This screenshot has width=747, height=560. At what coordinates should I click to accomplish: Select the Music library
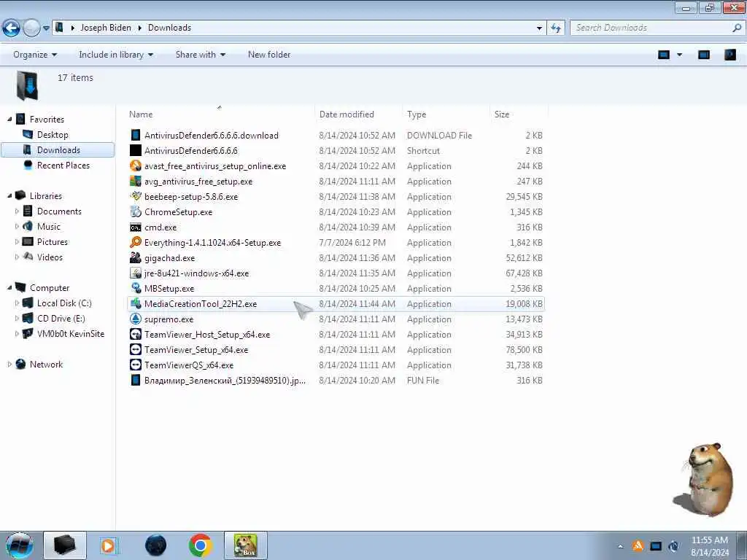pos(49,226)
